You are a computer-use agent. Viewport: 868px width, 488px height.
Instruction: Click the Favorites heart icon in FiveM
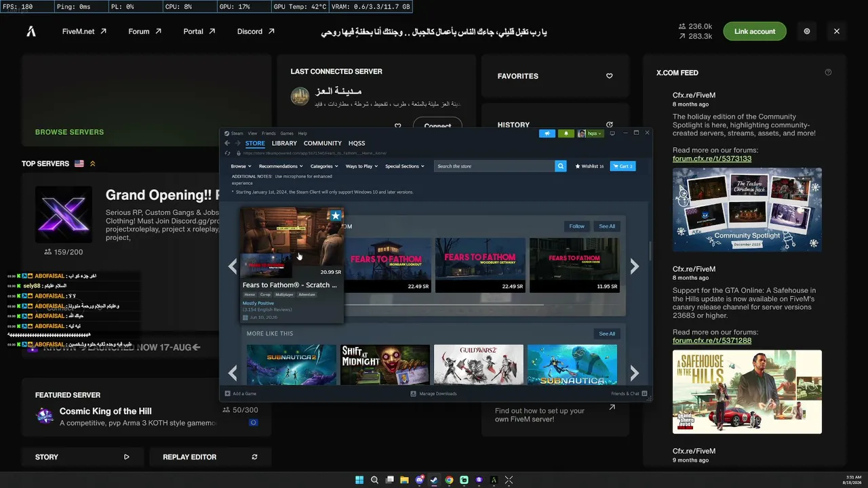coord(609,76)
